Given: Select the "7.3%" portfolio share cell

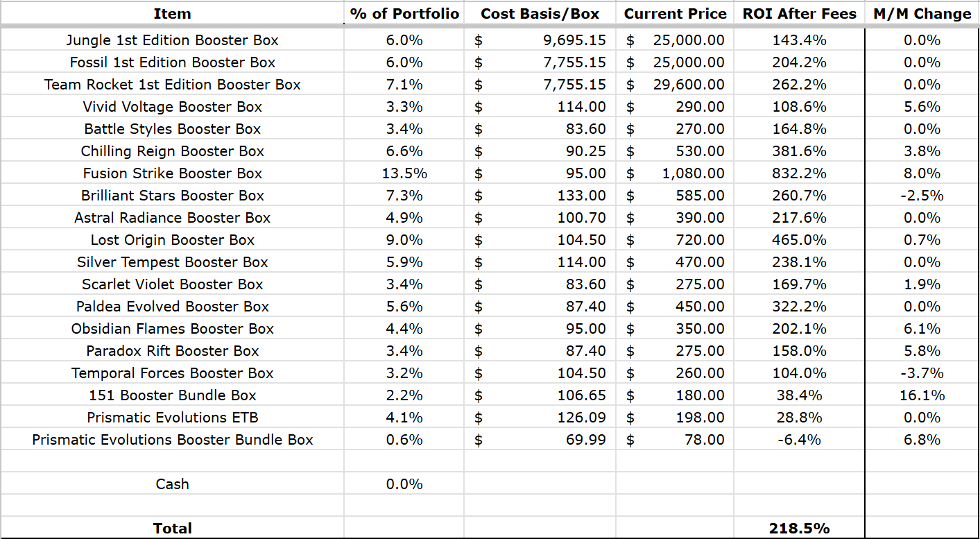Looking at the screenshot, I should click(x=404, y=196).
